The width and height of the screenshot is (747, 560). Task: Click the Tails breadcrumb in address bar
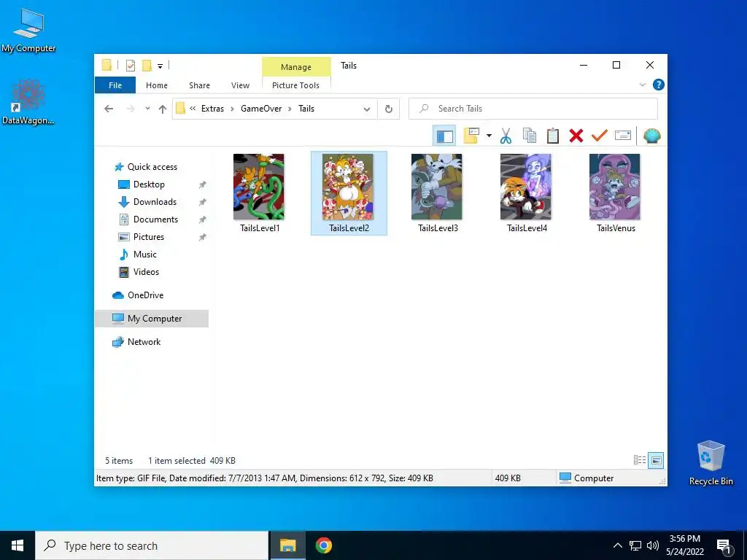pyautogui.click(x=306, y=109)
